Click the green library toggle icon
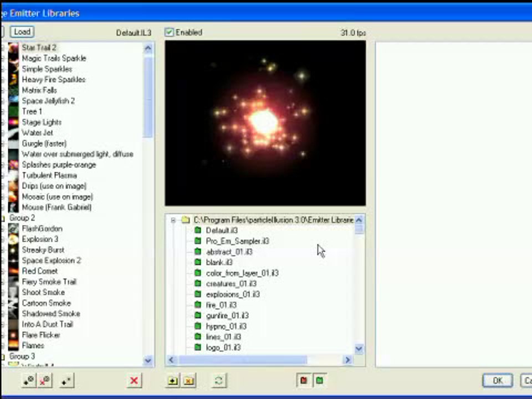Image resolution: width=532 pixels, height=399 pixels. 319,381
